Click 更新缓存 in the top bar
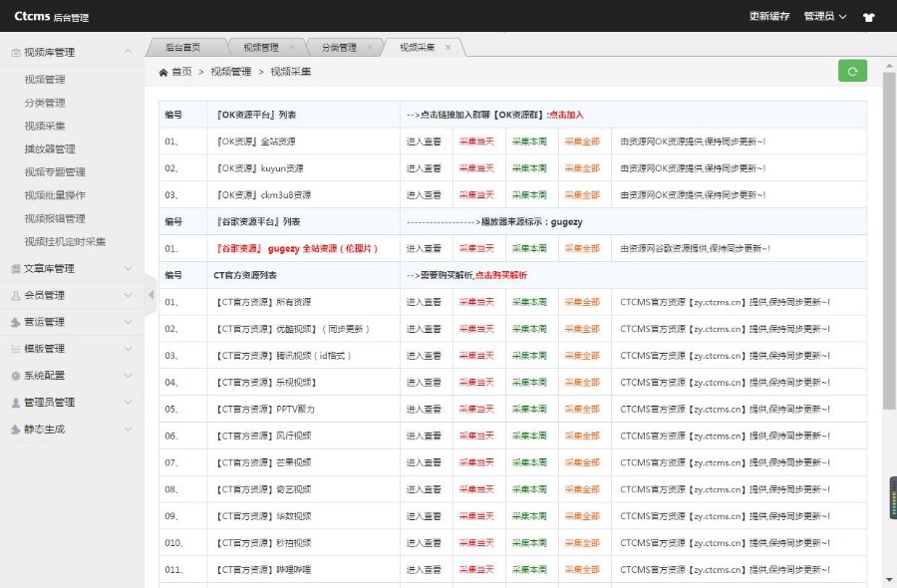The height and width of the screenshot is (588, 897). pyautogui.click(x=769, y=17)
